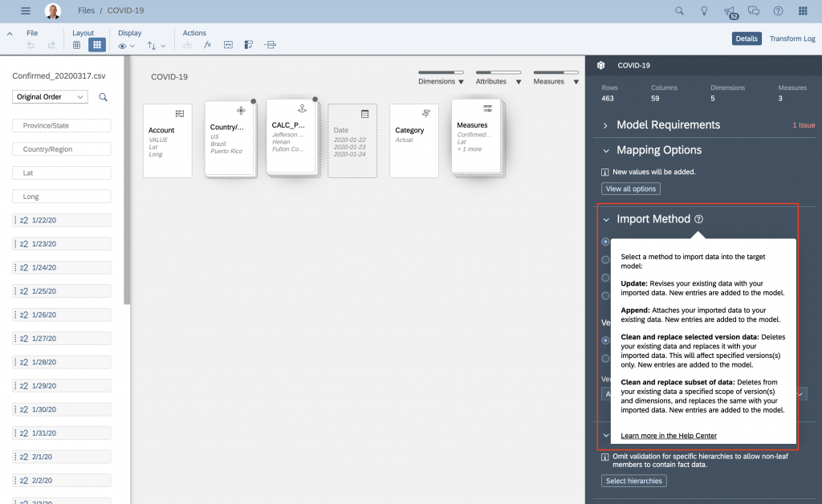Screen dimensions: 822x504
Task: Click the Category card signpost icon
Action: tap(426, 114)
